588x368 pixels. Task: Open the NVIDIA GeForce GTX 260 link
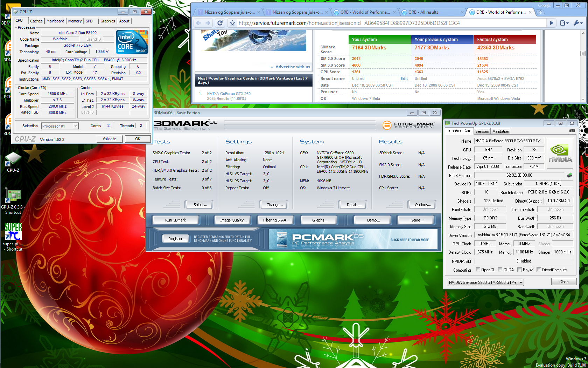pos(229,94)
